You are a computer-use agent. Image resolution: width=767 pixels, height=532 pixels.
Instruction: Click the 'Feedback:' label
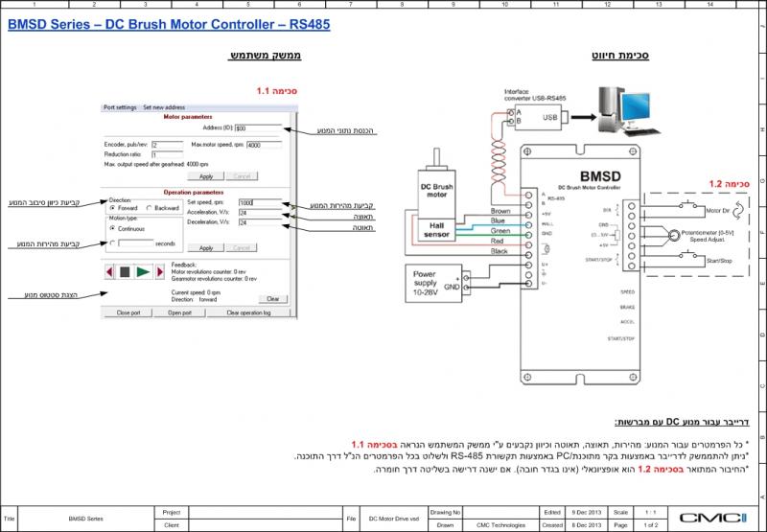(183, 265)
